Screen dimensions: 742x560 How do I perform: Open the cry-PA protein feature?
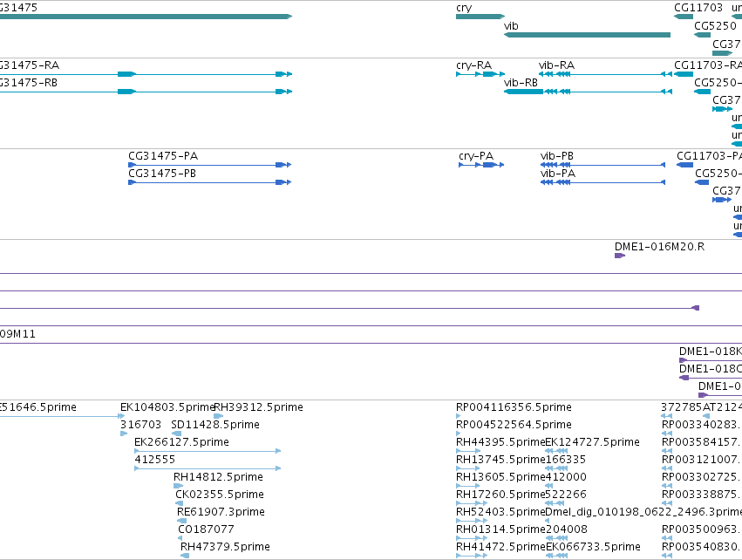point(481,165)
